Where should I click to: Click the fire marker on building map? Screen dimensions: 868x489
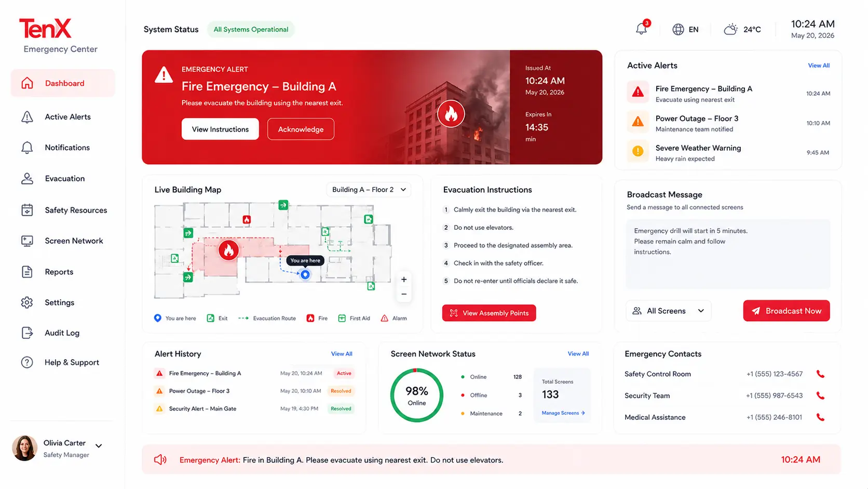tap(228, 250)
